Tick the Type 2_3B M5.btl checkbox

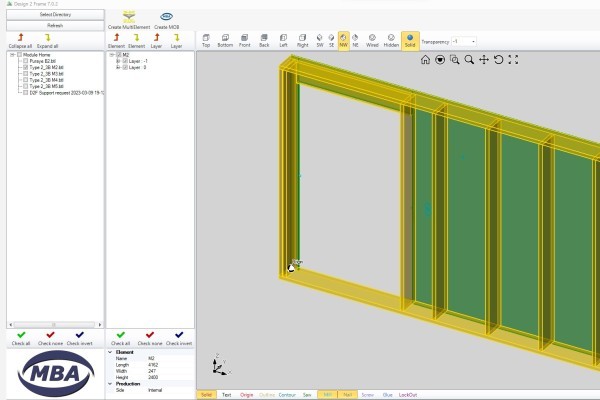tap(25, 86)
